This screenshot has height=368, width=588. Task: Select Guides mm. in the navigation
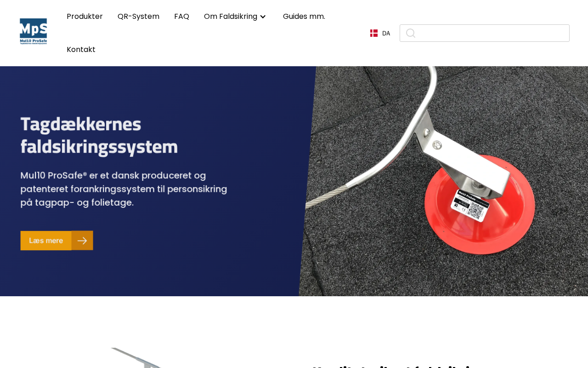[304, 17]
